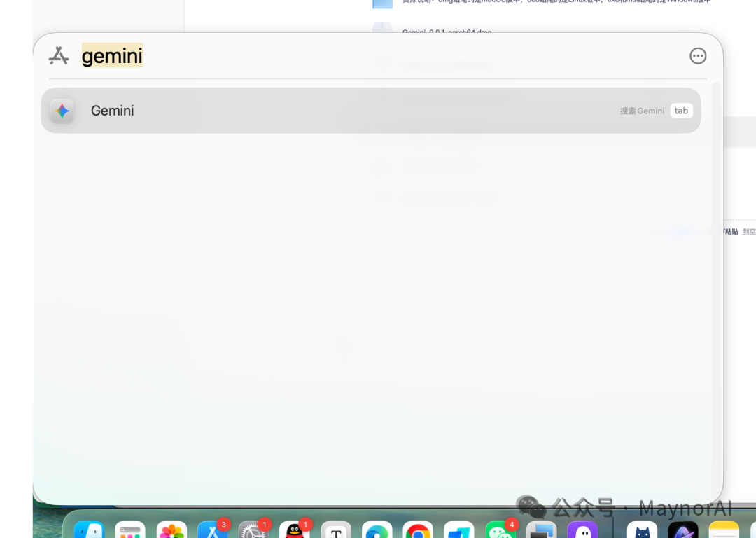
Task: Open WeChat dock icon with badge 4
Action: pyautogui.click(x=500, y=530)
